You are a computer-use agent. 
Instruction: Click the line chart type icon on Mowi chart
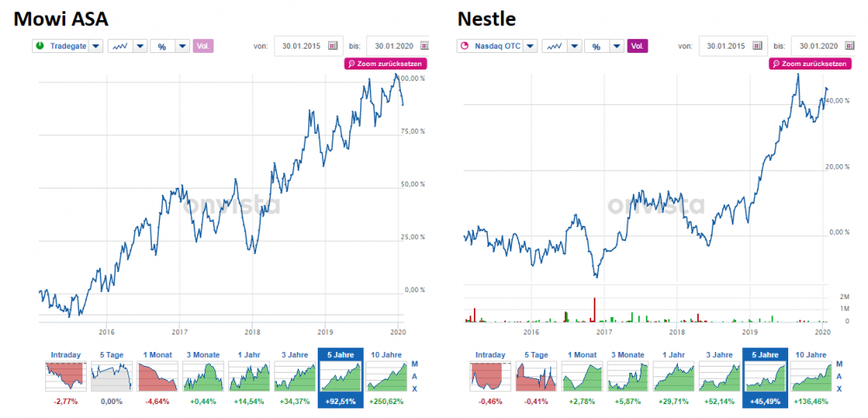(x=121, y=47)
